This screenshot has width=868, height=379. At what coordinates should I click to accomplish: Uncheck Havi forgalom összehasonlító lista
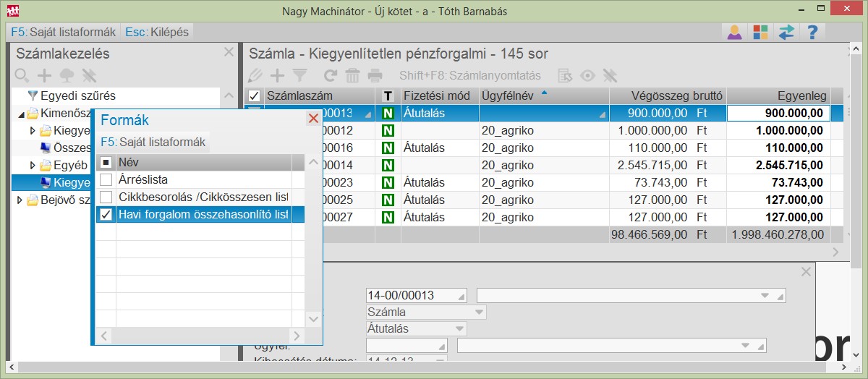pos(106,214)
